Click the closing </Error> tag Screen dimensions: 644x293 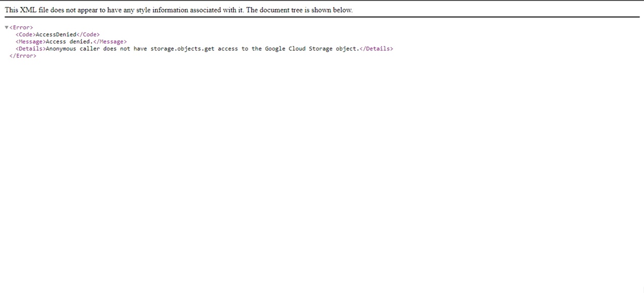pyautogui.click(x=23, y=56)
